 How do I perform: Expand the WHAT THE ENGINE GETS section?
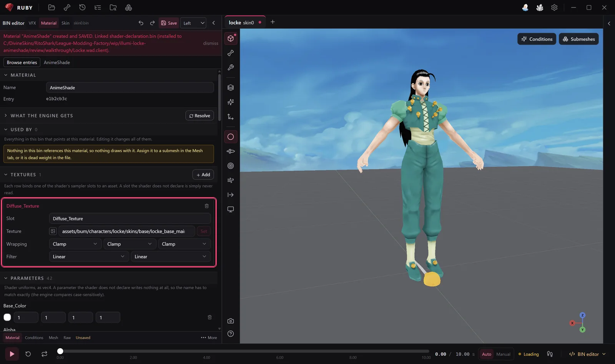tap(6, 115)
